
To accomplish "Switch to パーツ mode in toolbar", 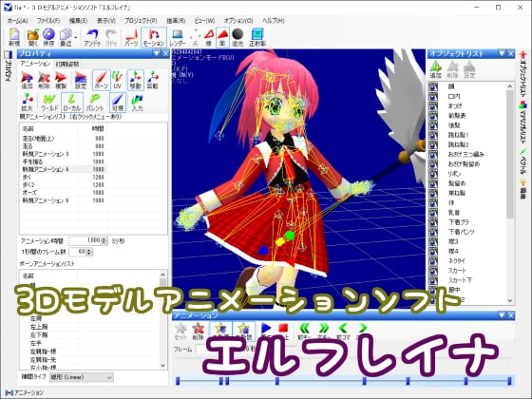I will click(131, 37).
